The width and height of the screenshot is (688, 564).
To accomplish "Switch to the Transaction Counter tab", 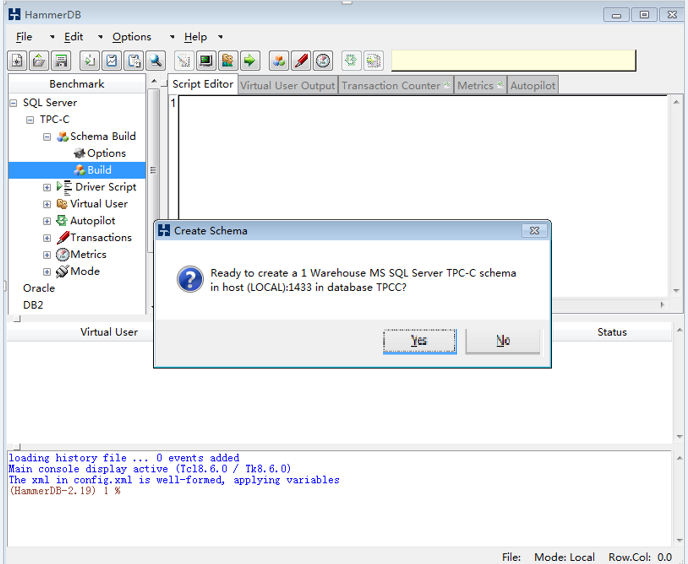I will pos(396,86).
